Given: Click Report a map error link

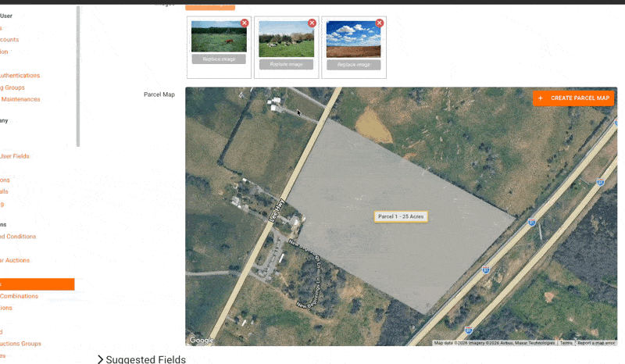Looking at the screenshot, I should click(595, 343).
